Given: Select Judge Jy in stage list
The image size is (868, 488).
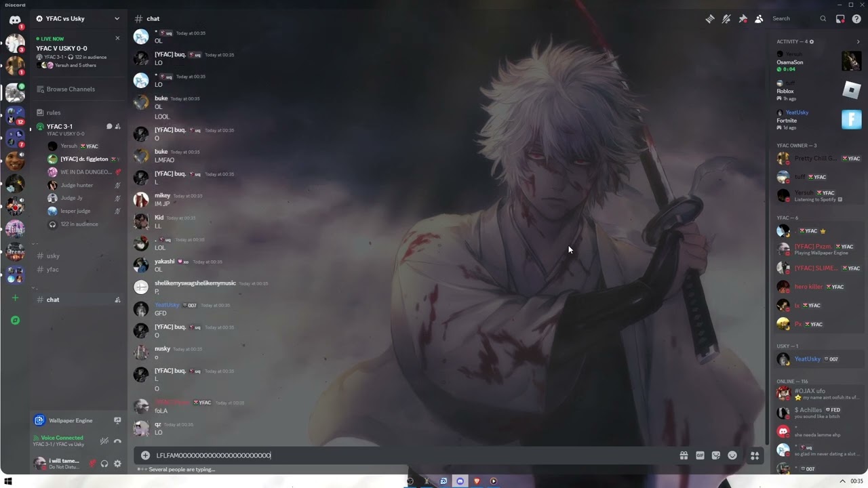Looking at the screenshot, I should [x=84, y=198].
